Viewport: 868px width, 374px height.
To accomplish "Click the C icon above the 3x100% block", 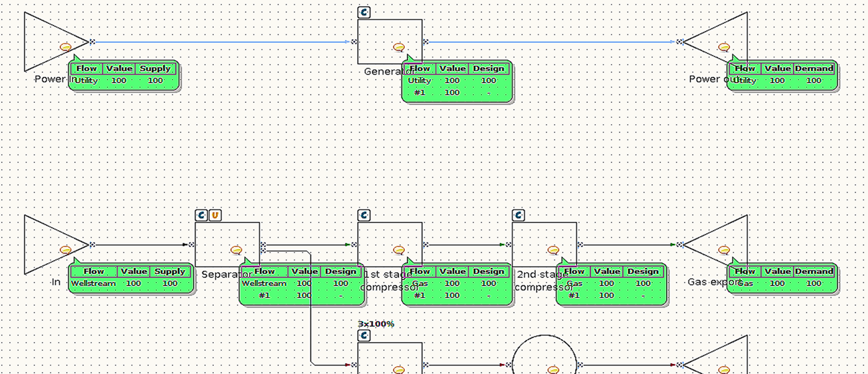I will 365,336.
